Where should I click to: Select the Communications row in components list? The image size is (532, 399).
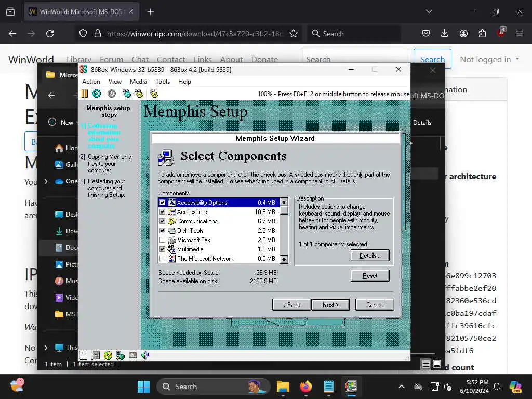[x=219, y=221]
